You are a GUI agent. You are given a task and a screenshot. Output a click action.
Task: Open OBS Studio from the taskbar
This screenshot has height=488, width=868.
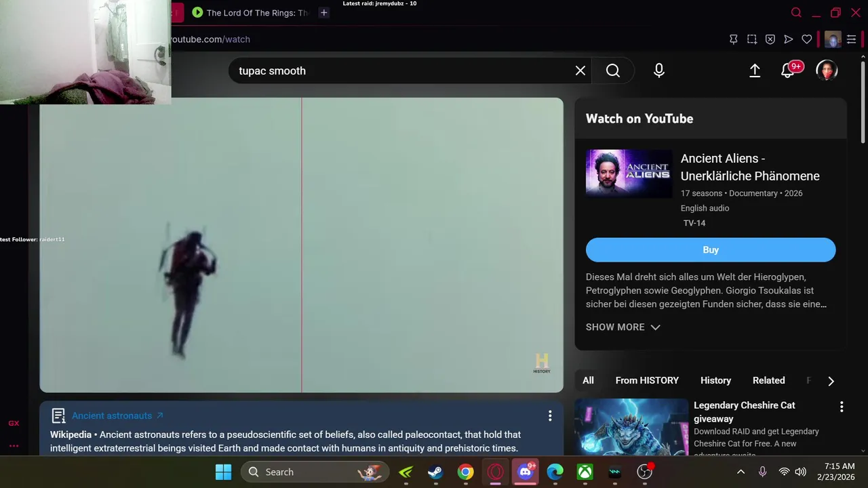[x=644, y=472]
